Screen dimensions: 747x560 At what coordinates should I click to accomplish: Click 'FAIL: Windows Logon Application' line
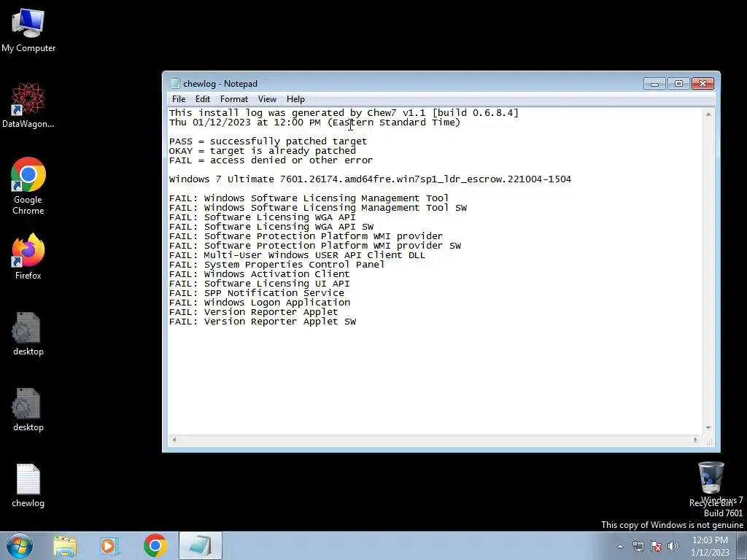pos(259,303)
